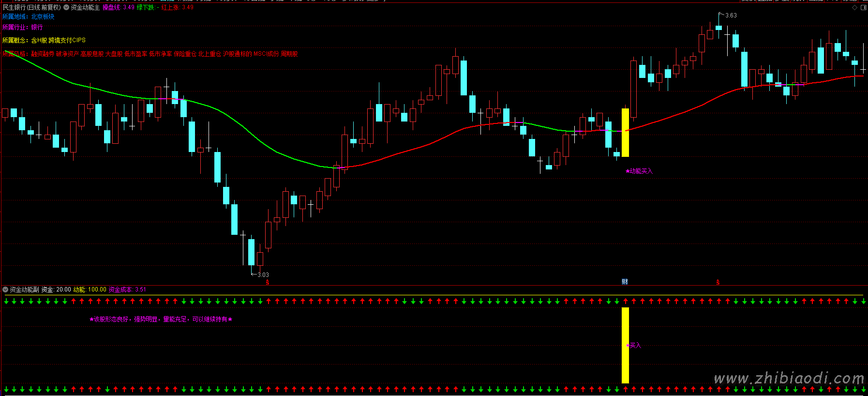Click the 所属行业: 银行 text
Image resolution: width=868 pixels, height=396 pixels.
click(x=23, y=27)
